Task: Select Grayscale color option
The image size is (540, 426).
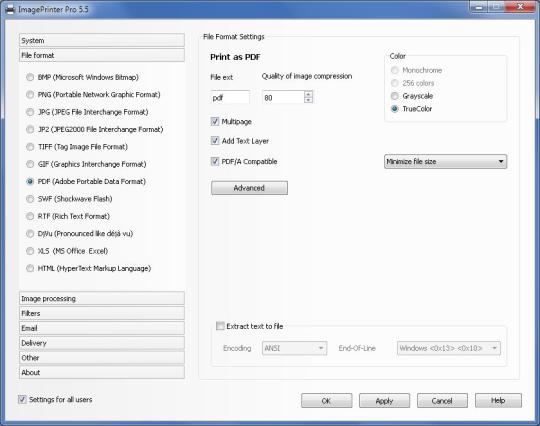Action: (395, 96)
